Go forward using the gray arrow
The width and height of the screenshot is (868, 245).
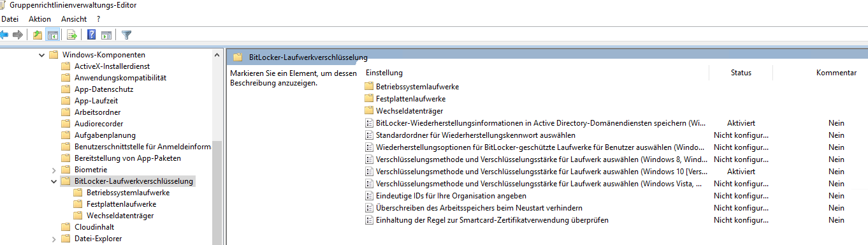coord(18,35)
